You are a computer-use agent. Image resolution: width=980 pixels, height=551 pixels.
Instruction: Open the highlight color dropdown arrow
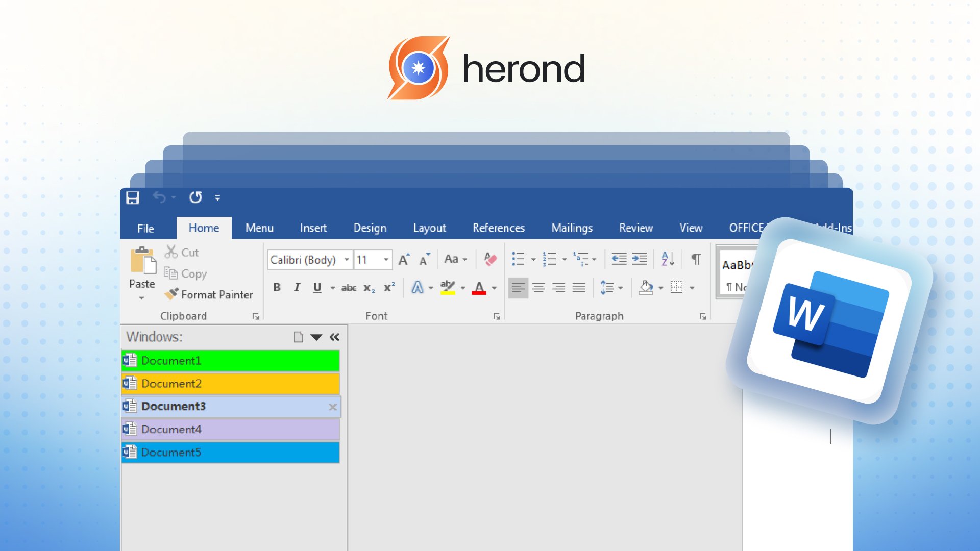click(x=463, y=288)
